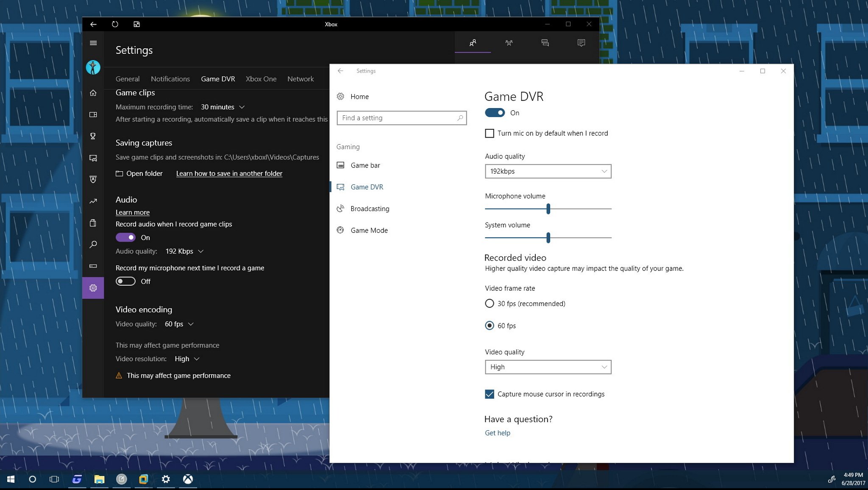Click the Get help link
Screen dimensions: 868x490
click(x=497, y=433)
